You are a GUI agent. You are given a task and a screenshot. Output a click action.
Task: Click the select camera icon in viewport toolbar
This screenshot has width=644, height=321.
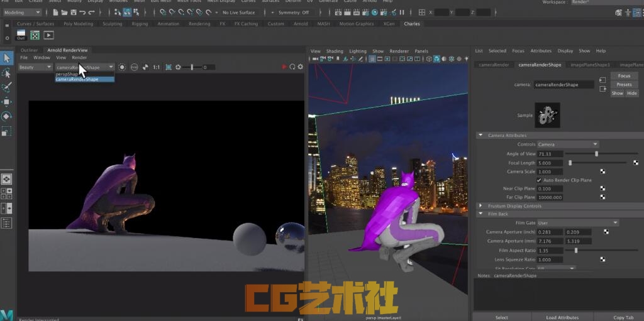click(316, 58)
